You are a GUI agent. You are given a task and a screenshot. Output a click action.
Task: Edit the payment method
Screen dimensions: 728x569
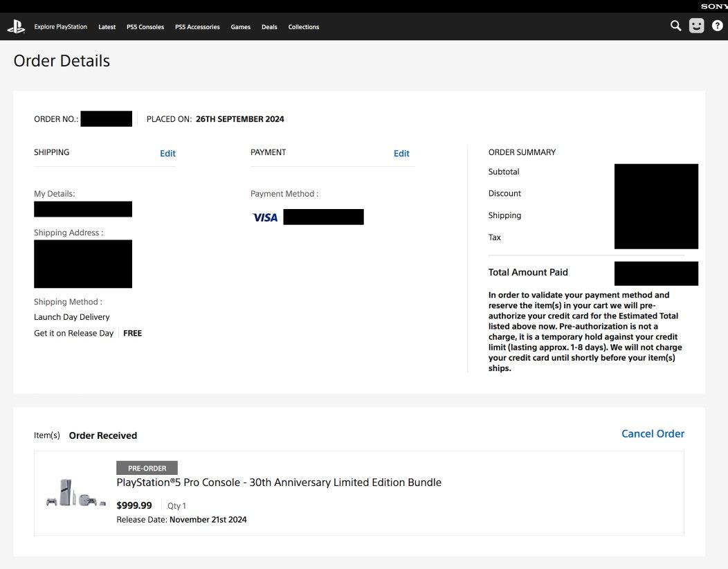point(401,153)
